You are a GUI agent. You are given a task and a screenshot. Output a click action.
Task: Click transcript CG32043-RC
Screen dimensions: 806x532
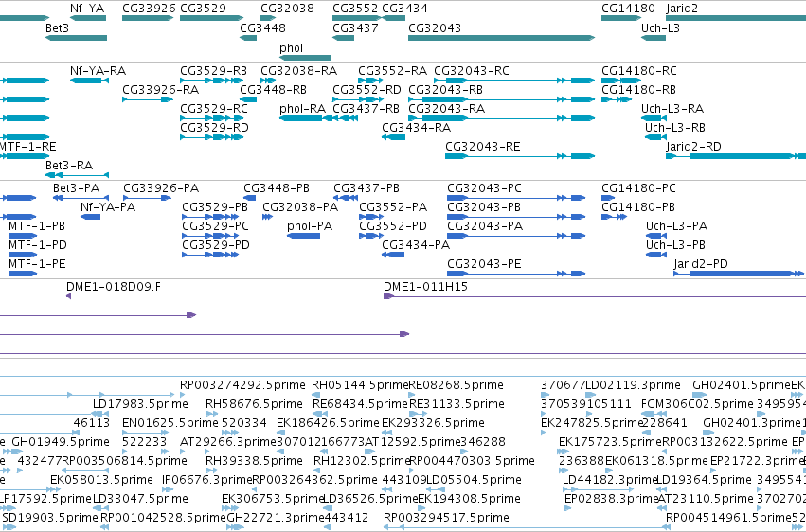[472, 70]
